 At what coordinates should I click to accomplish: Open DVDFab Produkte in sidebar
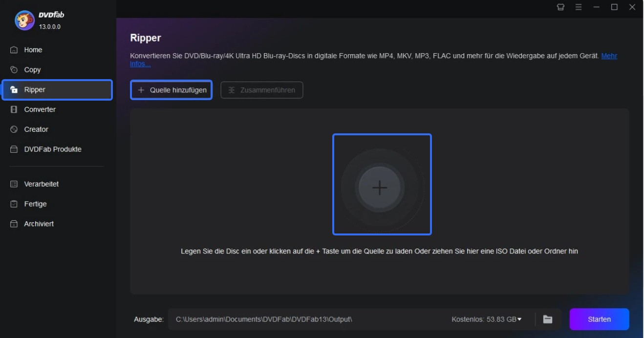point(58,149)
